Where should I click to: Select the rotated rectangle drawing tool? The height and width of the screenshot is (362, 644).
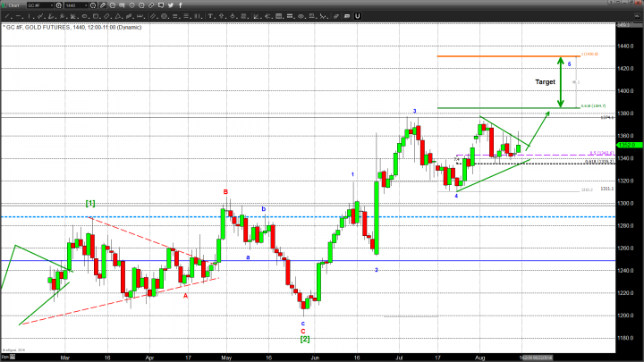point(106,16)
